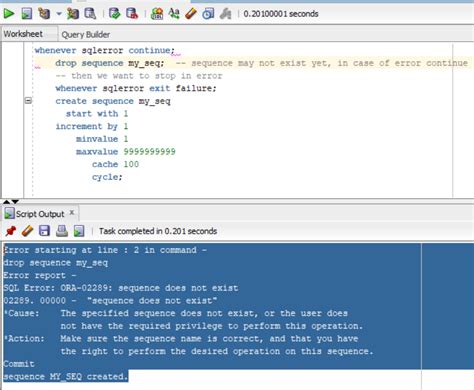The height and width of the screenshot is (390, 474).
Task: Click the up arrow on the split pane divider
Action: [6, 202]
